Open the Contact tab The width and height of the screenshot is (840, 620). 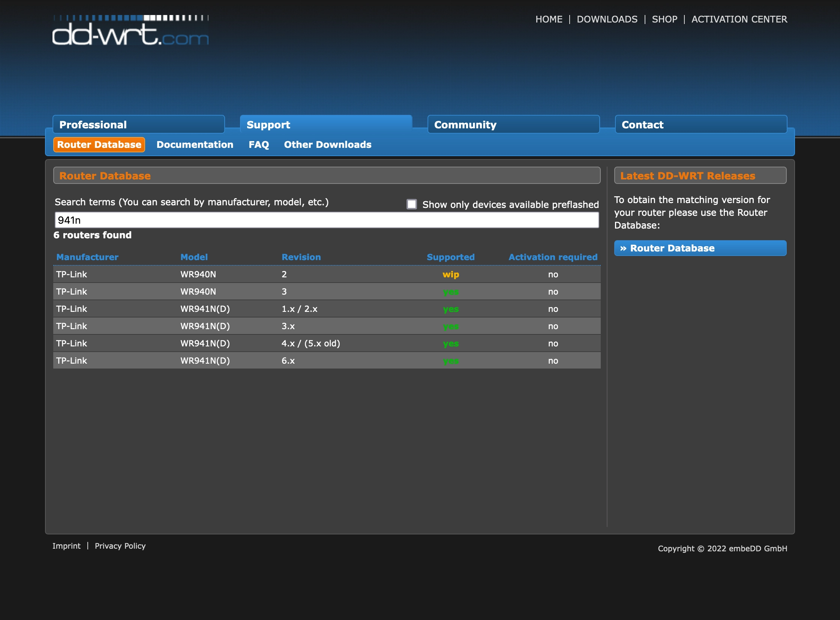pyautogui.click(x=701, y=125)
